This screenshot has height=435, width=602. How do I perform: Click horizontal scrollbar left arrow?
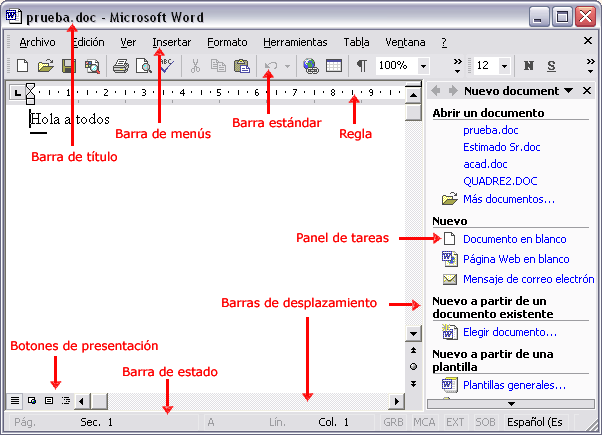81,402
